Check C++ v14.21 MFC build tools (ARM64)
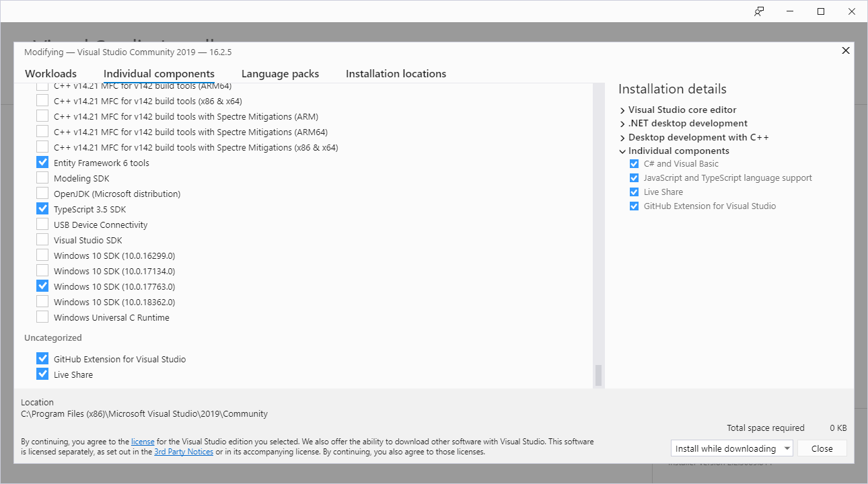The image size is (868, 484). tap(42, 86)
